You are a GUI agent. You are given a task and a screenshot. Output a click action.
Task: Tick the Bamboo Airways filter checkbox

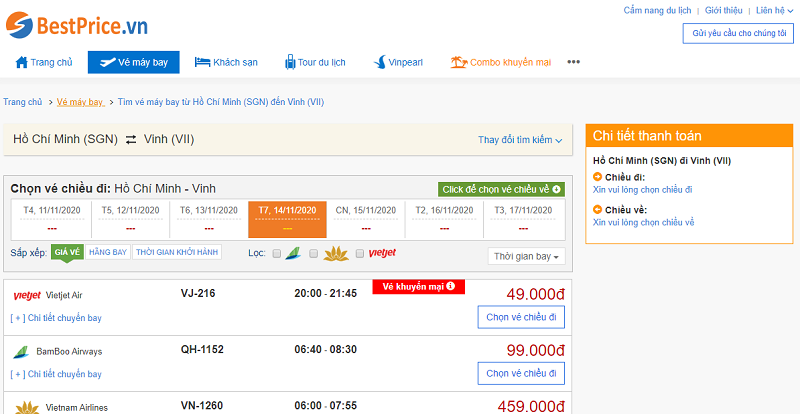(x=277, y=253)
